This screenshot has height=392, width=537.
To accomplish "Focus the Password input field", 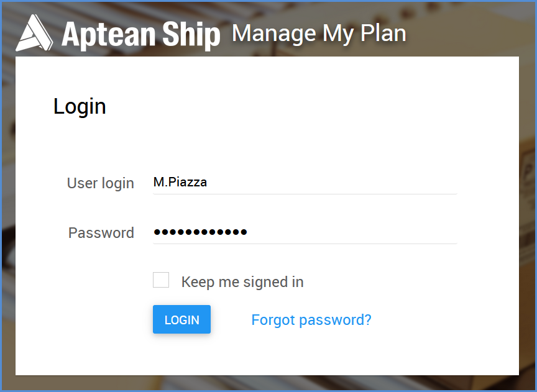I will (x=305, y=232).
